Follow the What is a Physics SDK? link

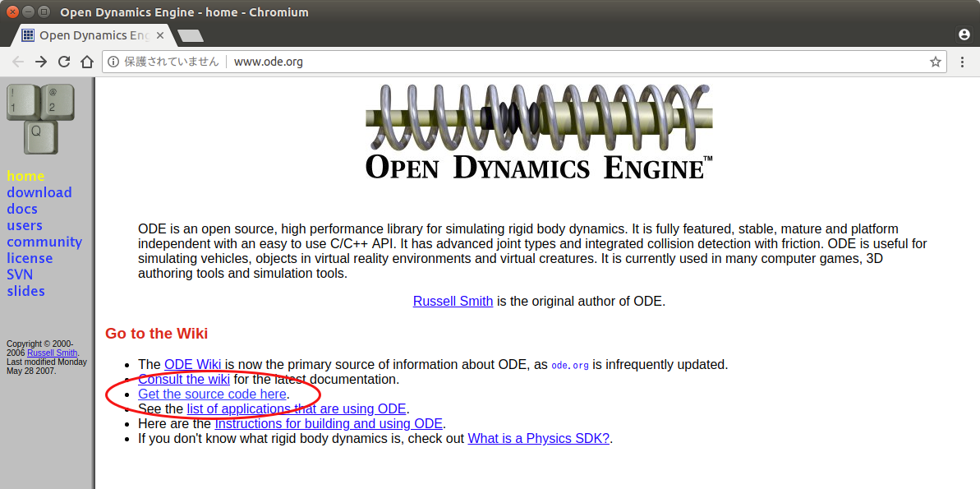(538, 439)
